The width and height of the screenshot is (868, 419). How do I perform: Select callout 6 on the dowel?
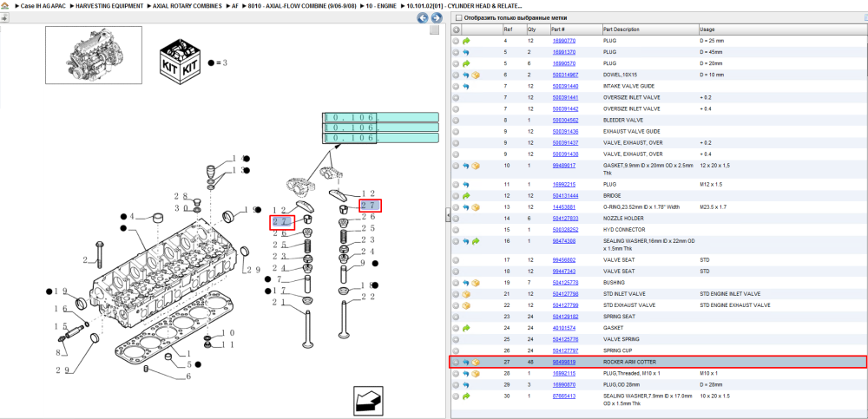(187, 377)
